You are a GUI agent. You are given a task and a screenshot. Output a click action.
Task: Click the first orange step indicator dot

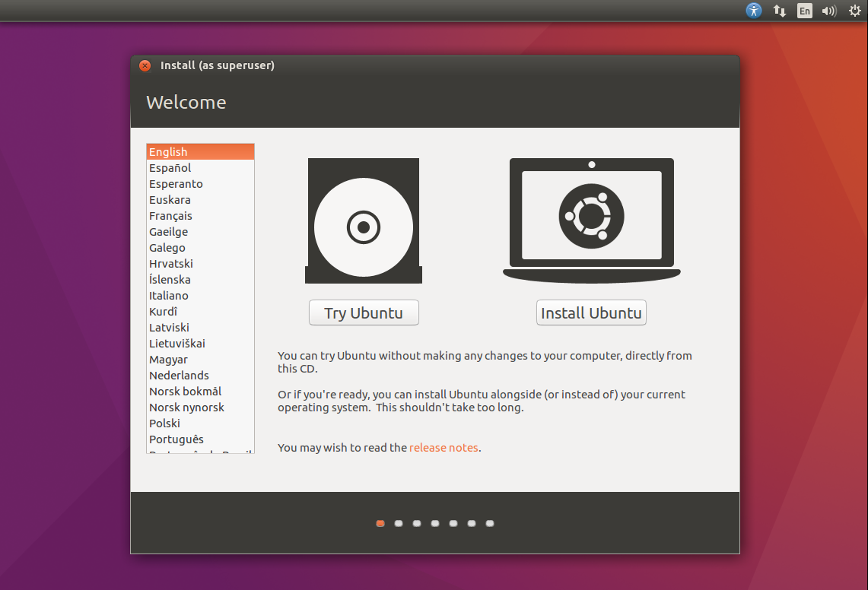coord(380,523)
